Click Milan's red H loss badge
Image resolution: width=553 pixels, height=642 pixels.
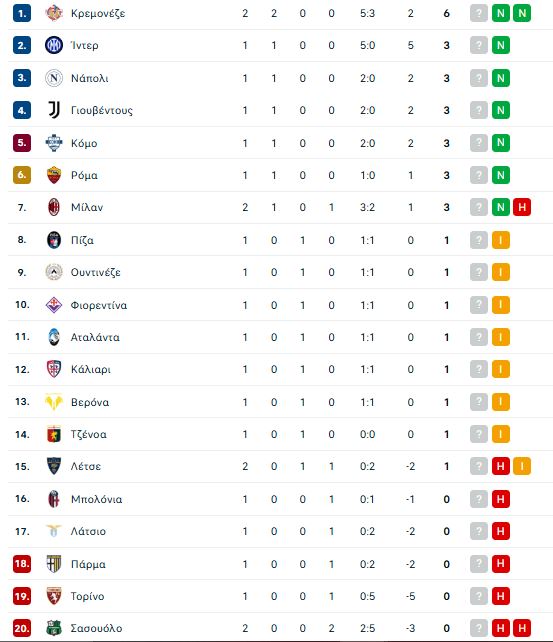522,207
